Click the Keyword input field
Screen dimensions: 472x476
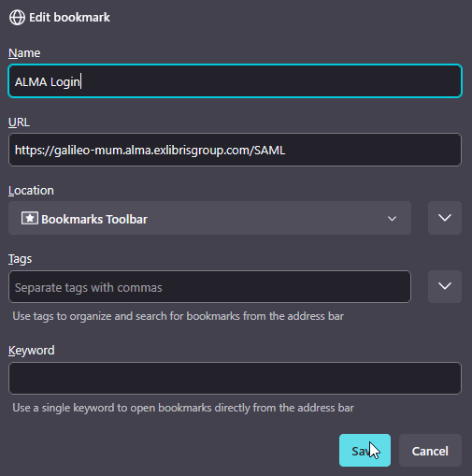(x=235, y=378)
